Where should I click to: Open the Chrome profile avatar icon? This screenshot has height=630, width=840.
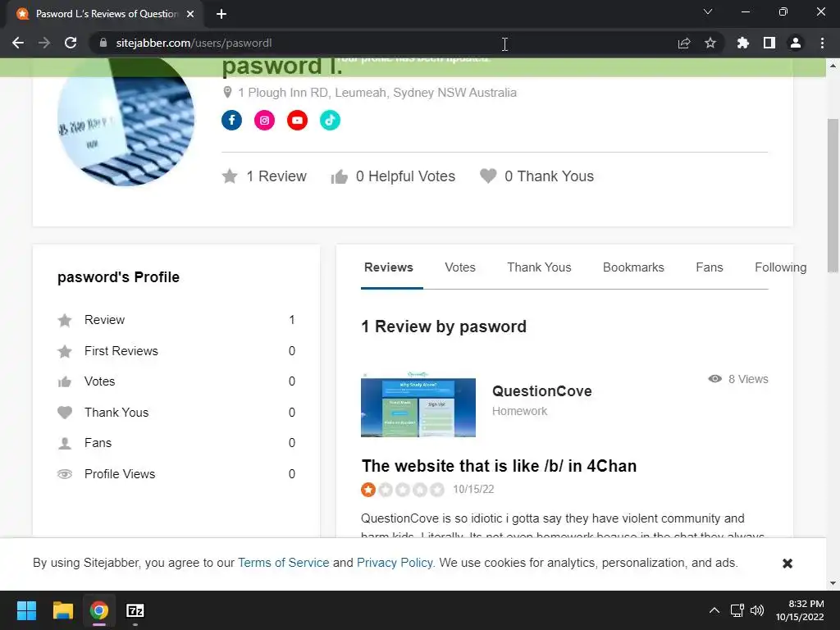pos(796,43)
